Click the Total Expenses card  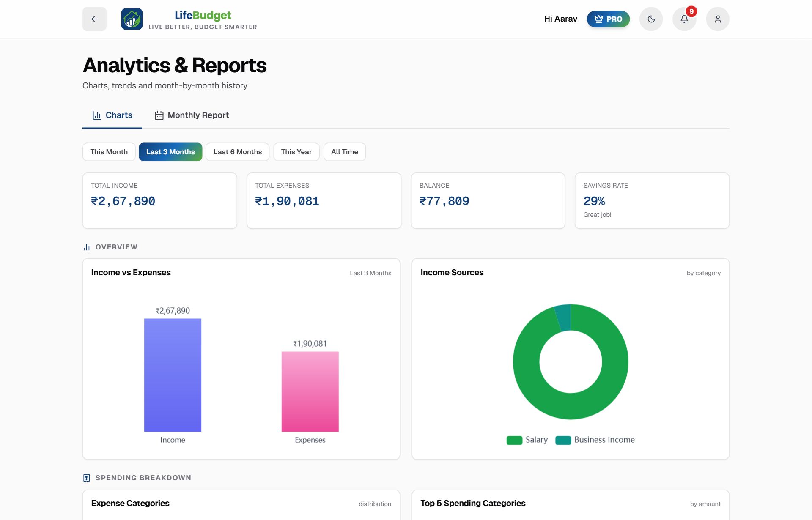point(324,200)
